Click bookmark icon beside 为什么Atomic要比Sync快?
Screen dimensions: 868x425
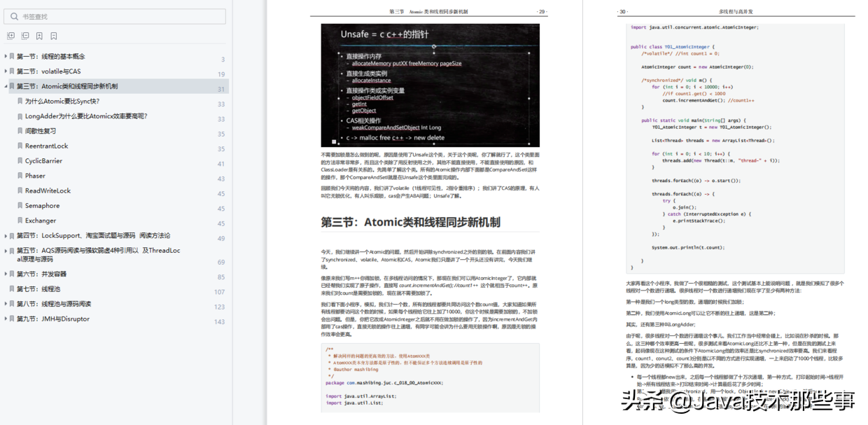click(x=20, y=102)
